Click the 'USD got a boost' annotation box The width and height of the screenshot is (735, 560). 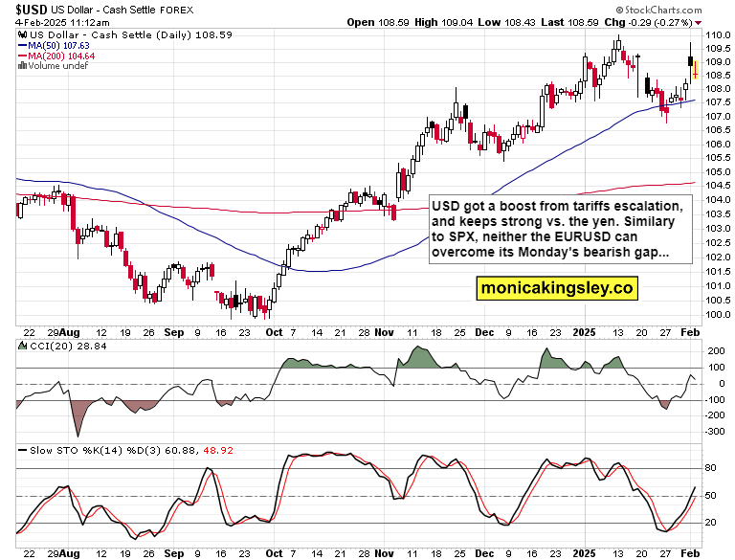coord(561,229)
